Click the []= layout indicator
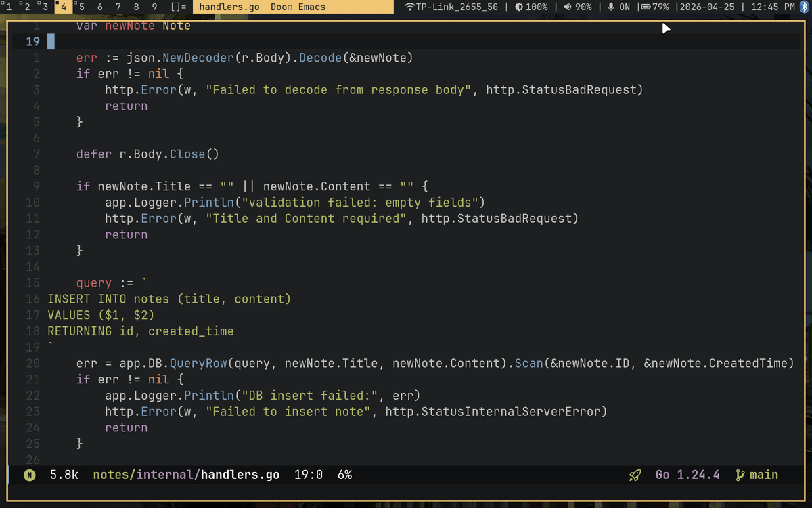The image size is (812, 508). coord(177,7)
